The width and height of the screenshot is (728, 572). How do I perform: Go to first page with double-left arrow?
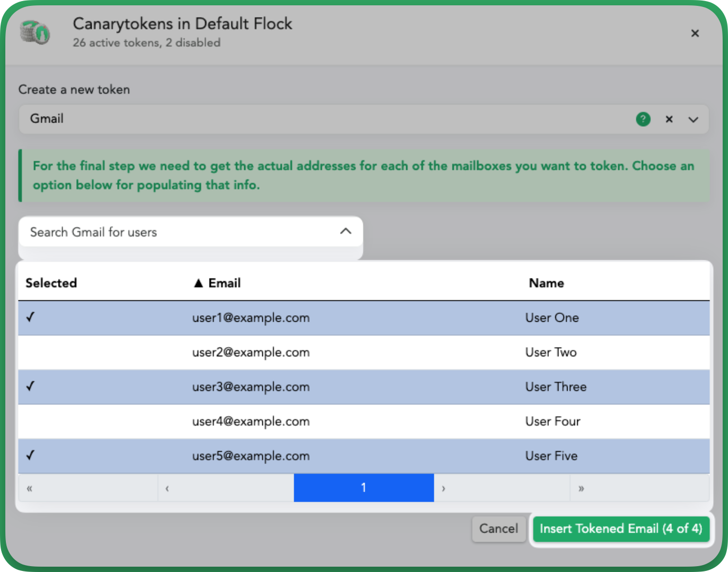tap(88, 488)
